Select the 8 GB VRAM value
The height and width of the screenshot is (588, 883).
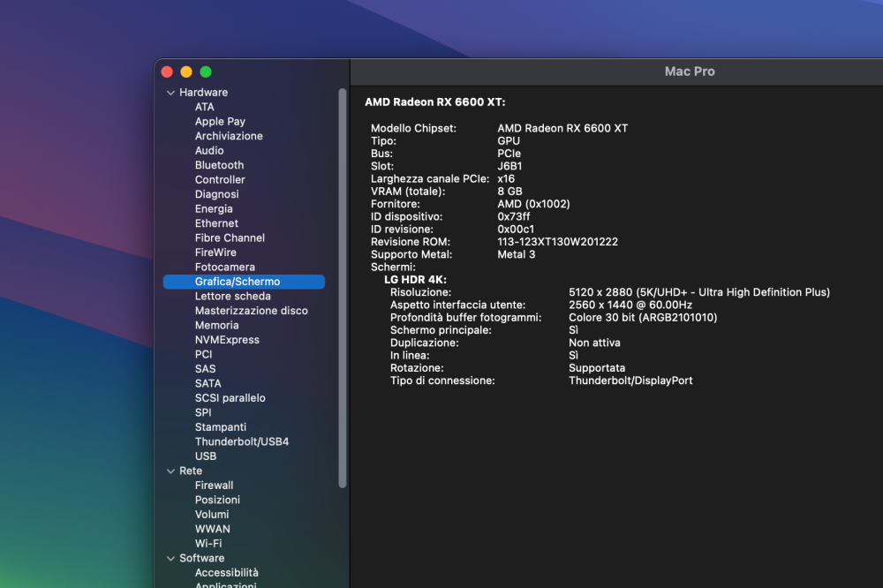tap(509, 192)
